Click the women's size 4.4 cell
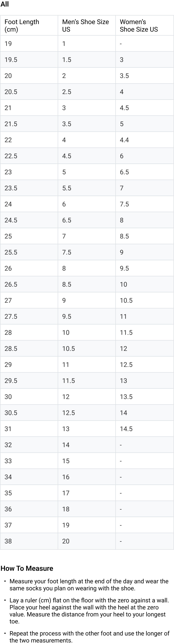 (145, 140)
